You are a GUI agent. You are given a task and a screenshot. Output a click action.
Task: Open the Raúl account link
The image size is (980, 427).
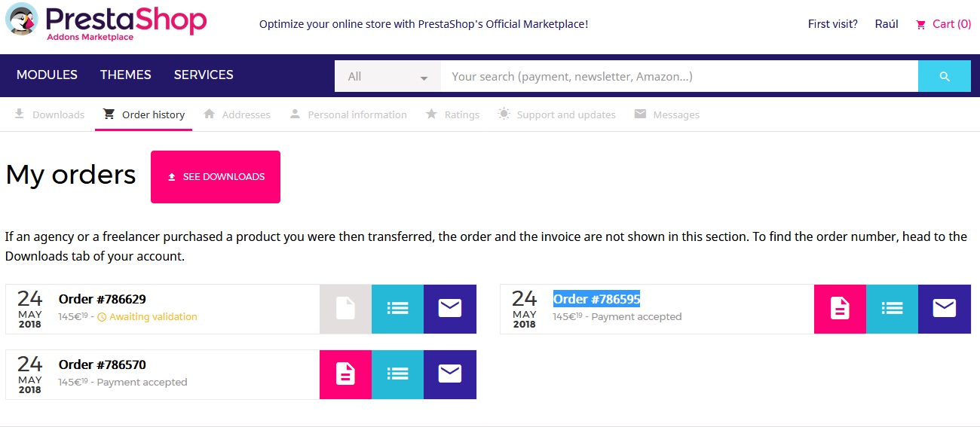coord(887,24)
